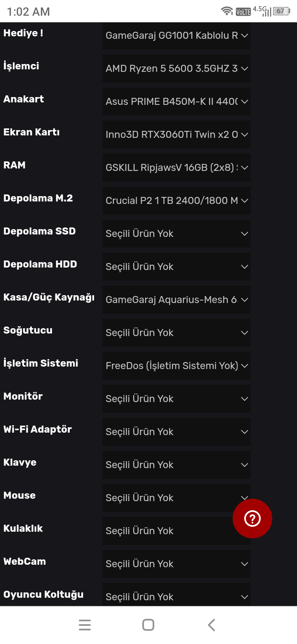The height and width of the screenshot is (644, 297).
Task: Choose a product for Depolama SSD
Action: [x=177, y=234]
